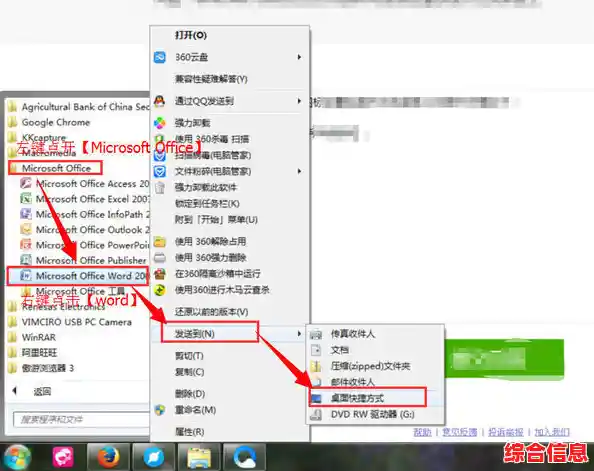The image size is (594, 471).
Task: Expand the 通过QQ发送到 submenu arrow
Action: [x=299, y=101]
